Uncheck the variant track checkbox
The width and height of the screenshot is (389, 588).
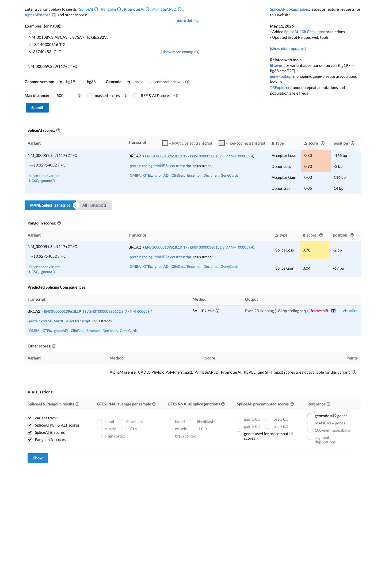click(x=30, y=418)
